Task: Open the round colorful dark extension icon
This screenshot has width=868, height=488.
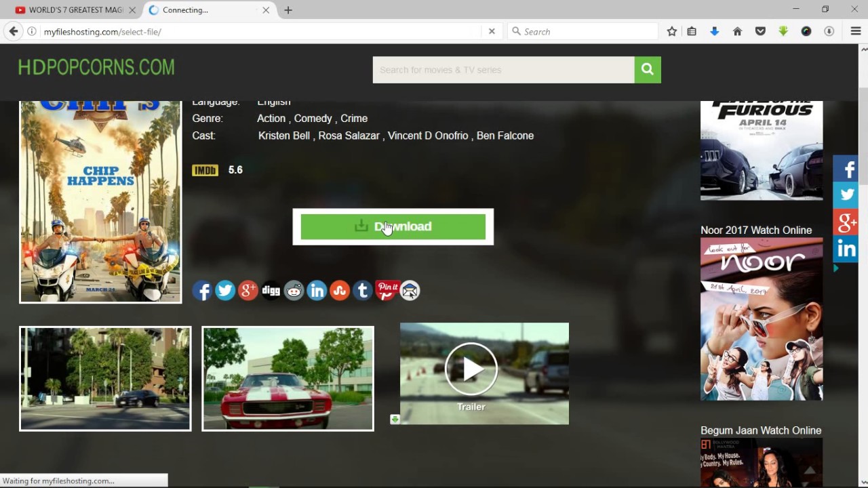Action: pos(806,31)
